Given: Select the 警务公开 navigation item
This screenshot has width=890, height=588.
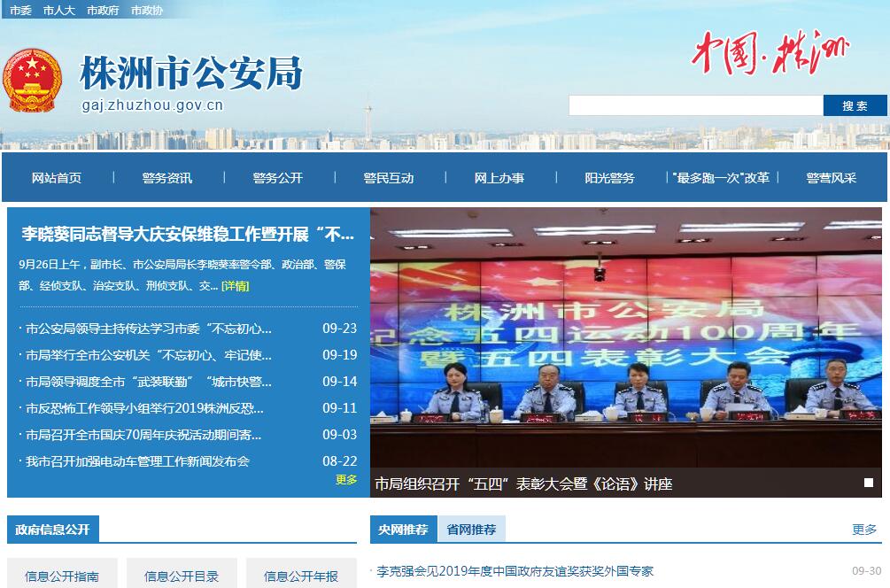Looking at the screenshot, I should click(x=277, y=178).
